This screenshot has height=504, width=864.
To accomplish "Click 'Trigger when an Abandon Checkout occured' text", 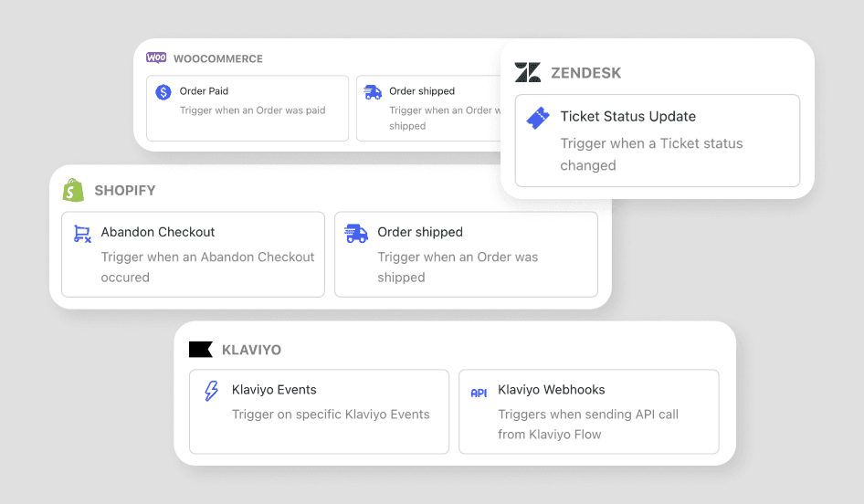I will pyautogui.click(x=207, y=268).
